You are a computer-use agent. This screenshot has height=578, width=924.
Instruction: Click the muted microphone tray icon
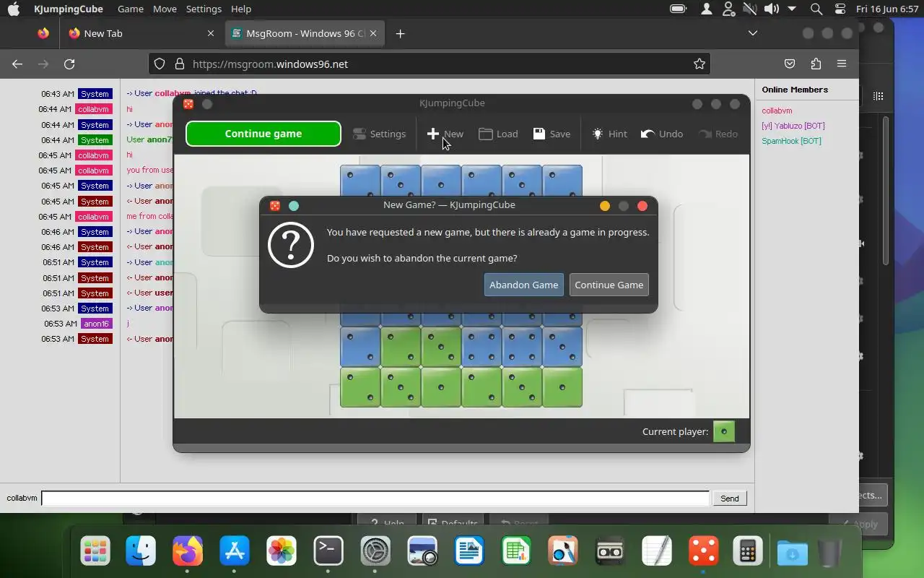pos(750,9)
